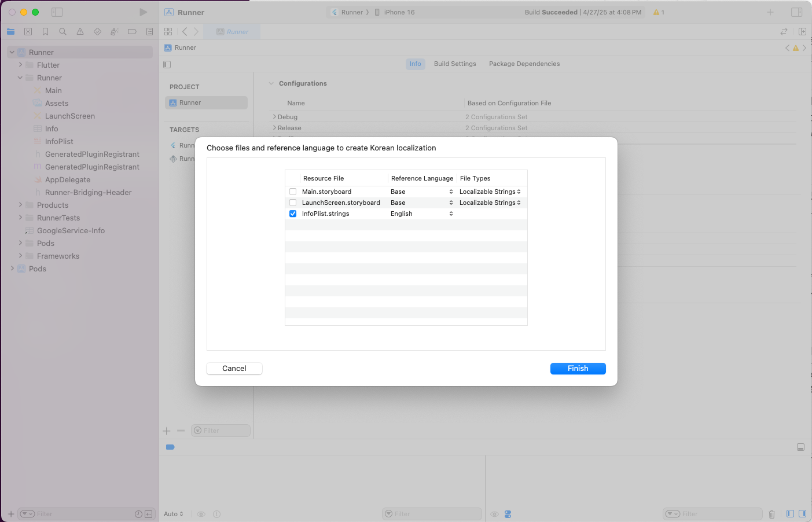
Task: Open the Auto variables scope dropdown
Action: point(174,514)
